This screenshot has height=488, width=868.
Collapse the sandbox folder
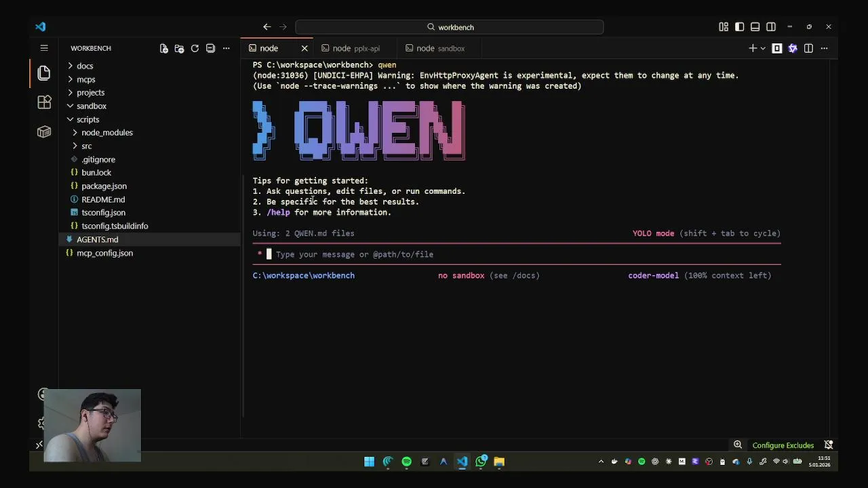[92, 106]
